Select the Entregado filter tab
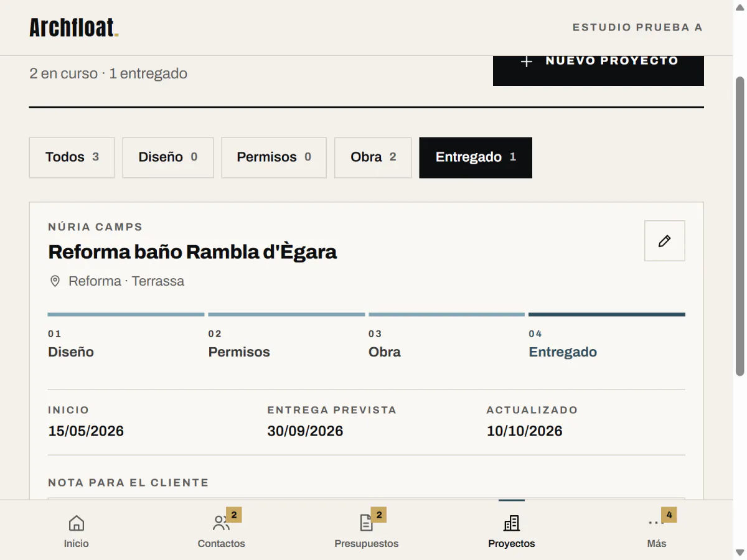 [476, 157]
